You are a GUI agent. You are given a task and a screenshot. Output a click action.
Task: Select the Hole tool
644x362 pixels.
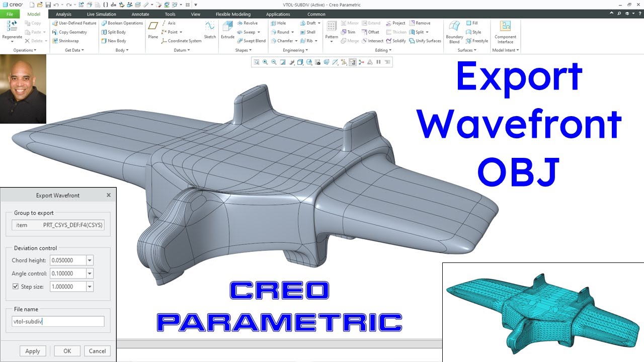coord(278,23)
